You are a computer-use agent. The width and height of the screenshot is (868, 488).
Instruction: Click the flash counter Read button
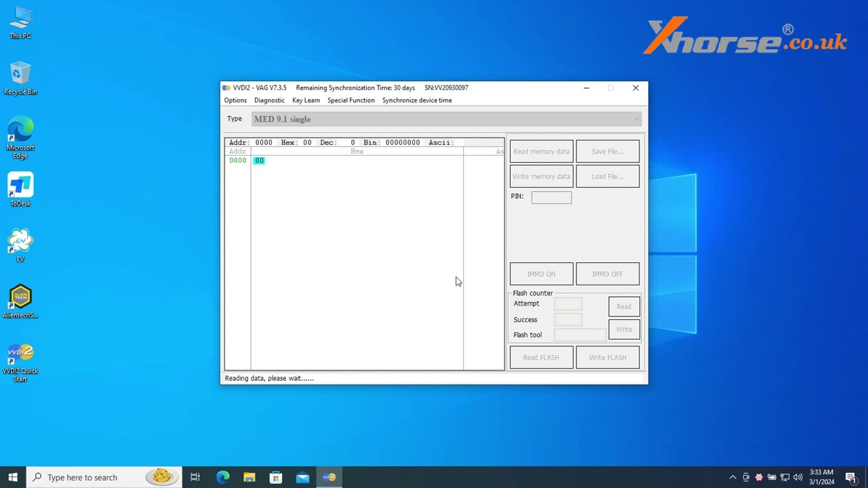tap(624, 306)
